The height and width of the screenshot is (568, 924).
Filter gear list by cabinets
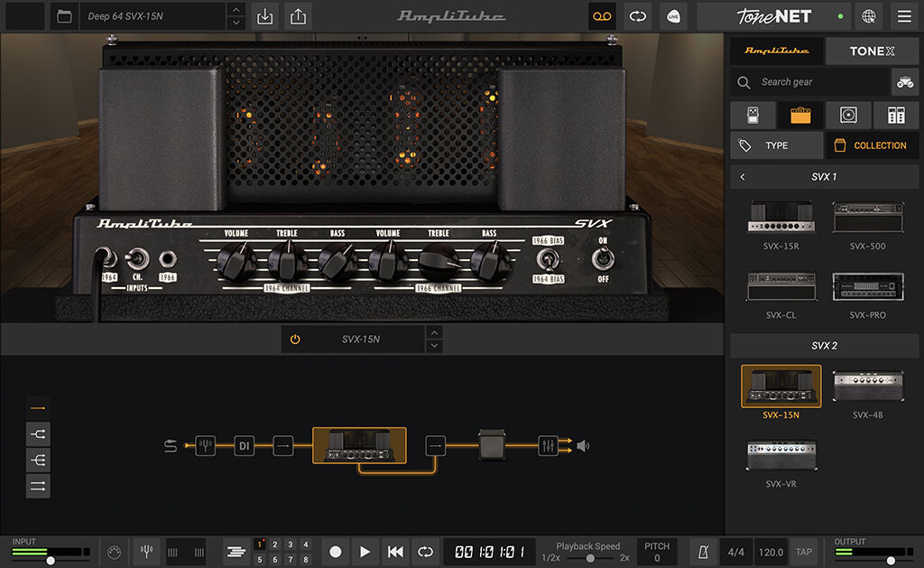click(x=848, y=115)
